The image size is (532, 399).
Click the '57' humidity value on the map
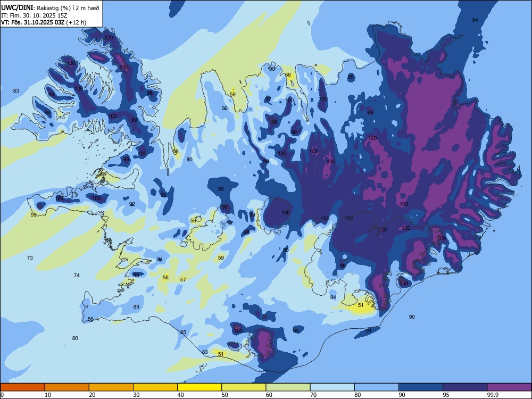183,280
